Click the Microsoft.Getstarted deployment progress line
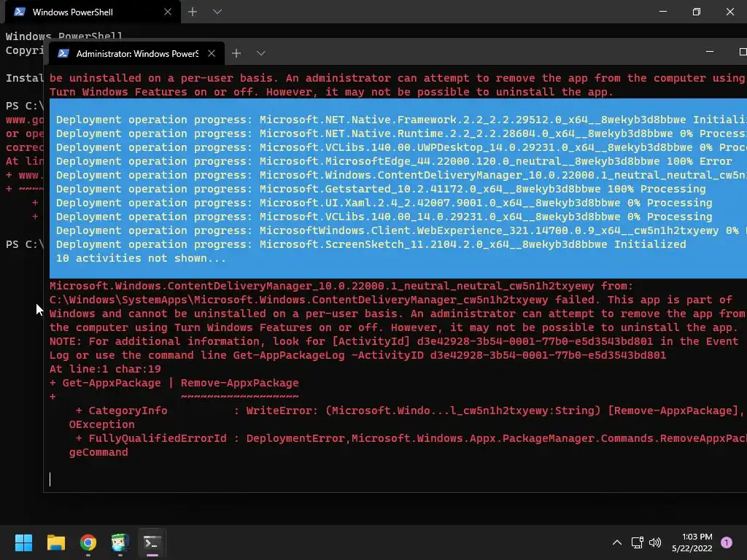The width and height of the screenshot is (747, 560). 381,189
